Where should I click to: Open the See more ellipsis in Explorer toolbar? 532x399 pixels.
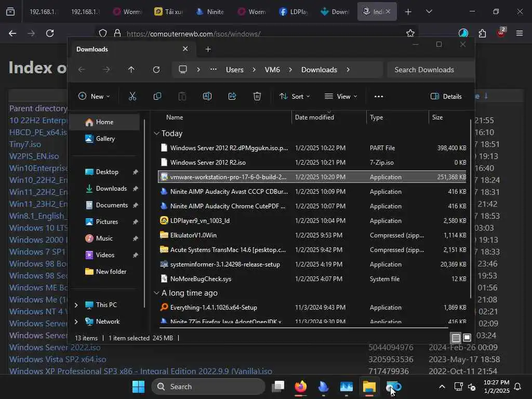coord(379,96)
